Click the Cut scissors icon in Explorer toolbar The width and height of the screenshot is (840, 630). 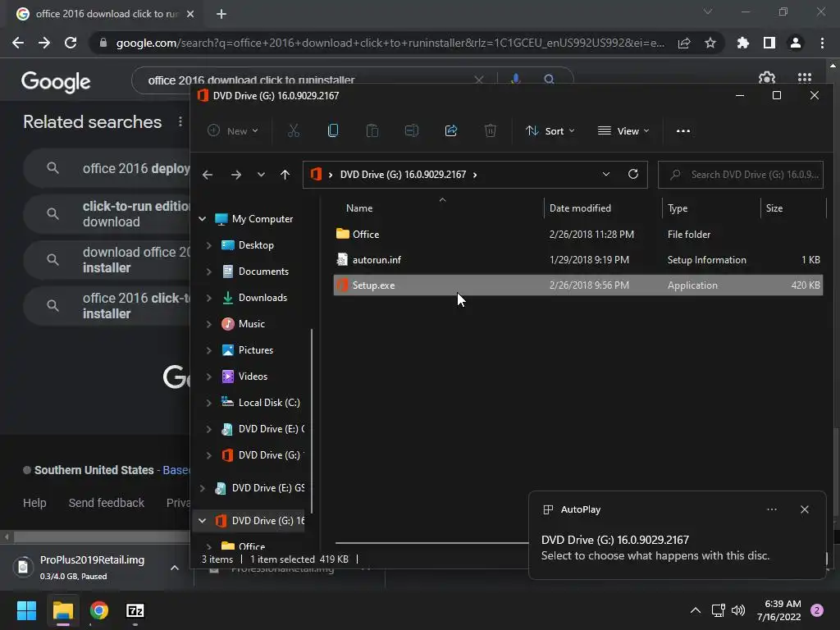293,130
